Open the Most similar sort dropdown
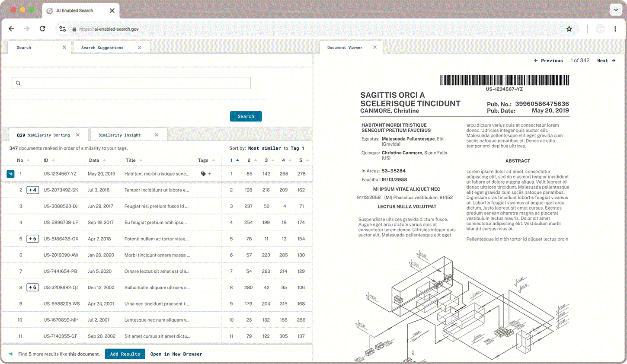Screen dimensions: 627x364 coord(264,148)
